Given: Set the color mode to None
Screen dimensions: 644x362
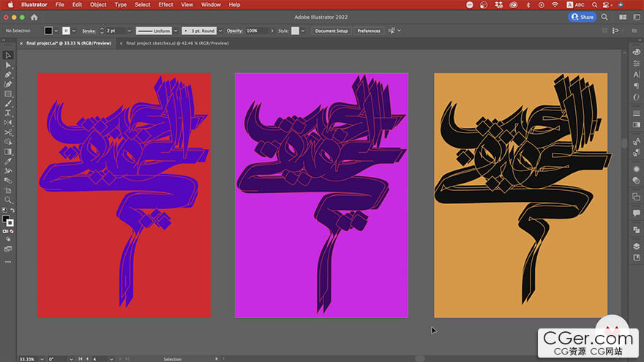Looking at the screenshot, I should (12, 232).
